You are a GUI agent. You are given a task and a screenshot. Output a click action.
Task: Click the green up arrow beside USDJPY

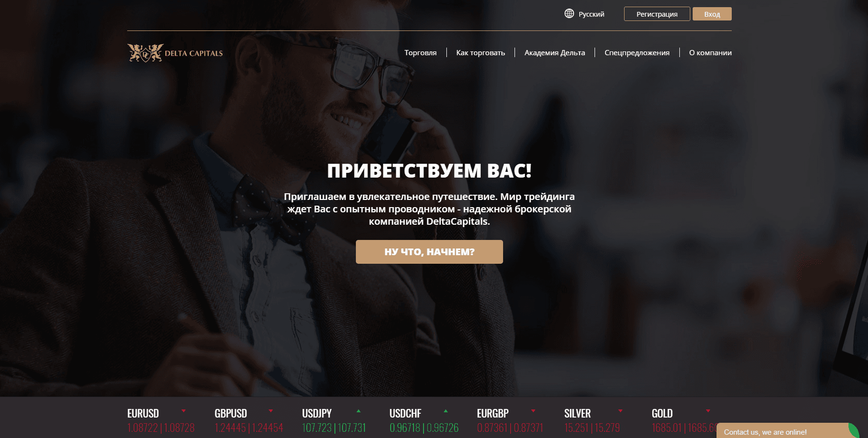pos(358,411)
